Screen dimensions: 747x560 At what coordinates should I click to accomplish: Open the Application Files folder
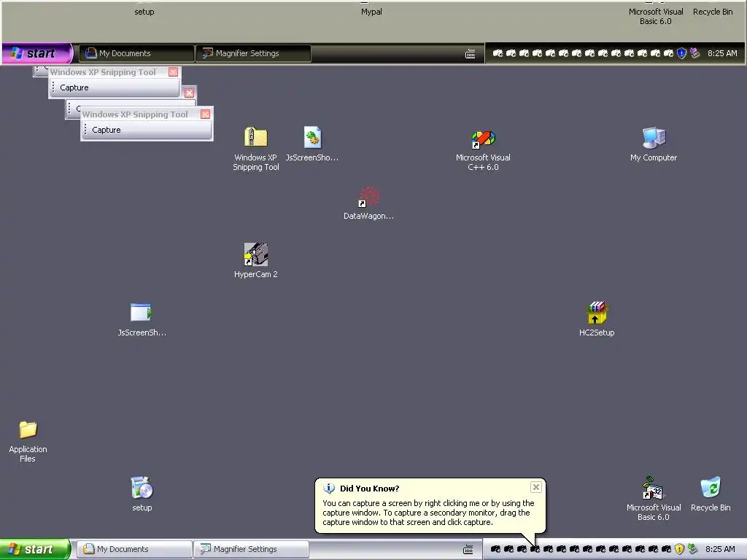click(x=28, y=429)
